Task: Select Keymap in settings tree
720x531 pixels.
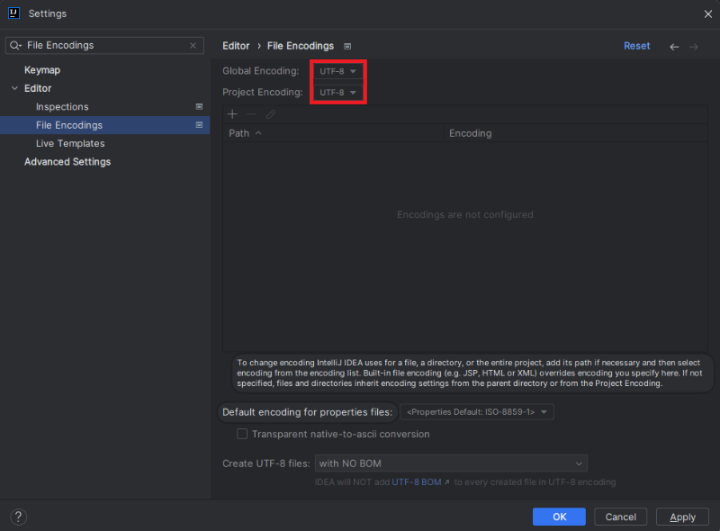Action: pyautogui.click(x=42, y=70)
